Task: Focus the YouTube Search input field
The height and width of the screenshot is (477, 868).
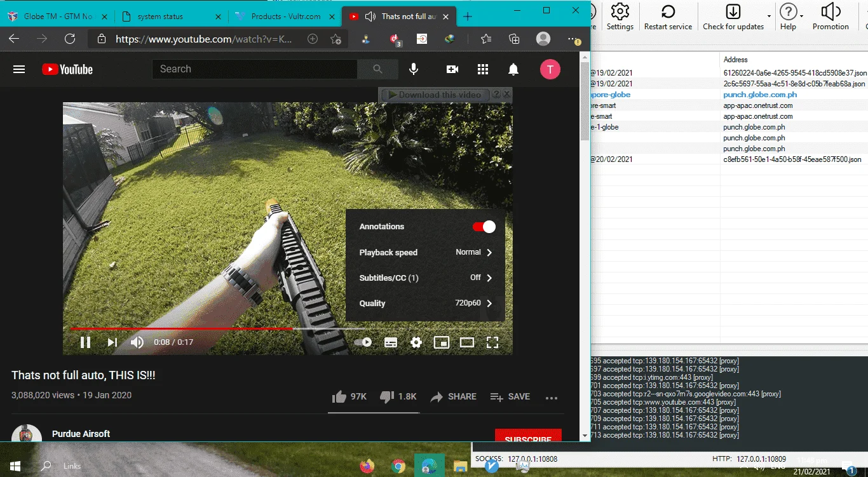Action: (254, 69)
